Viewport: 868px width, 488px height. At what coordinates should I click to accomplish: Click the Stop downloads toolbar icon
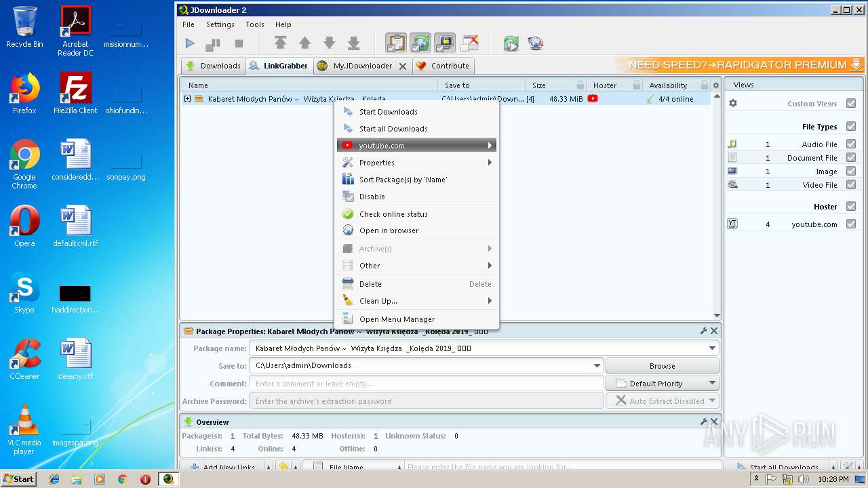(x=239, y=43)
